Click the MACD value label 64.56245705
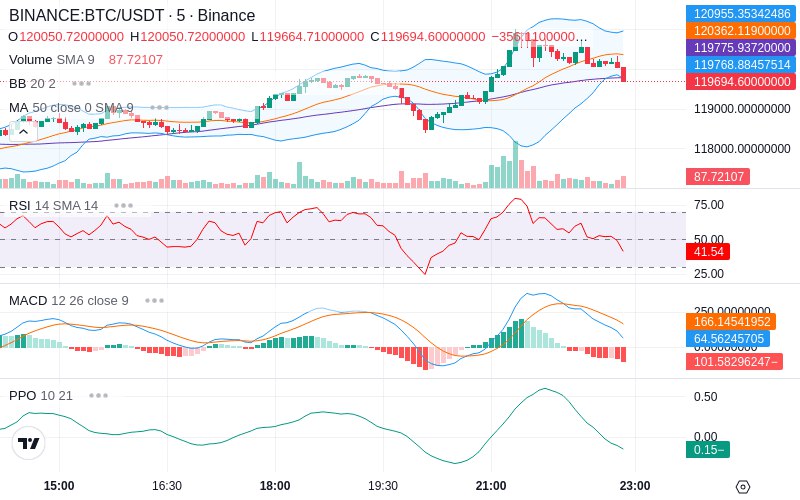 [x=728, y=339]
